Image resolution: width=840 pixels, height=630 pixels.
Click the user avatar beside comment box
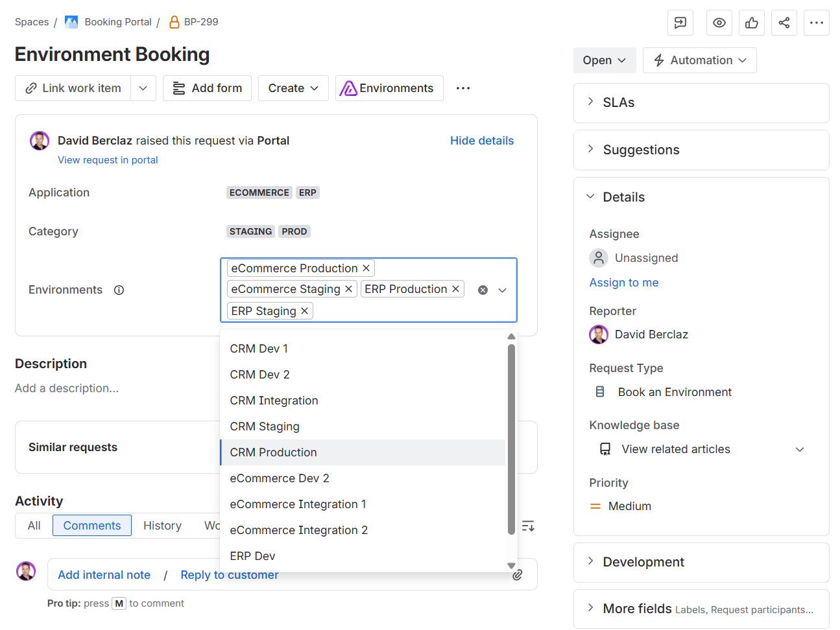26,571
